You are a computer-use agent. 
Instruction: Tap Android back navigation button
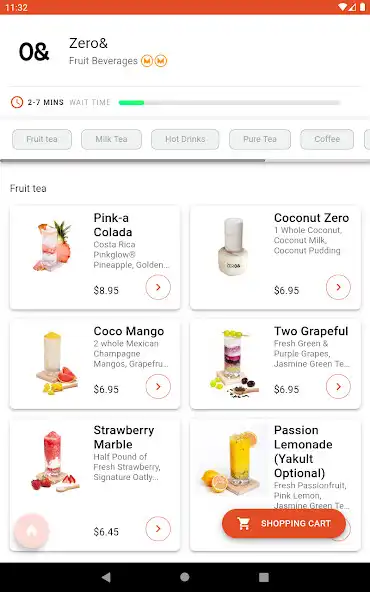[106, 577]
